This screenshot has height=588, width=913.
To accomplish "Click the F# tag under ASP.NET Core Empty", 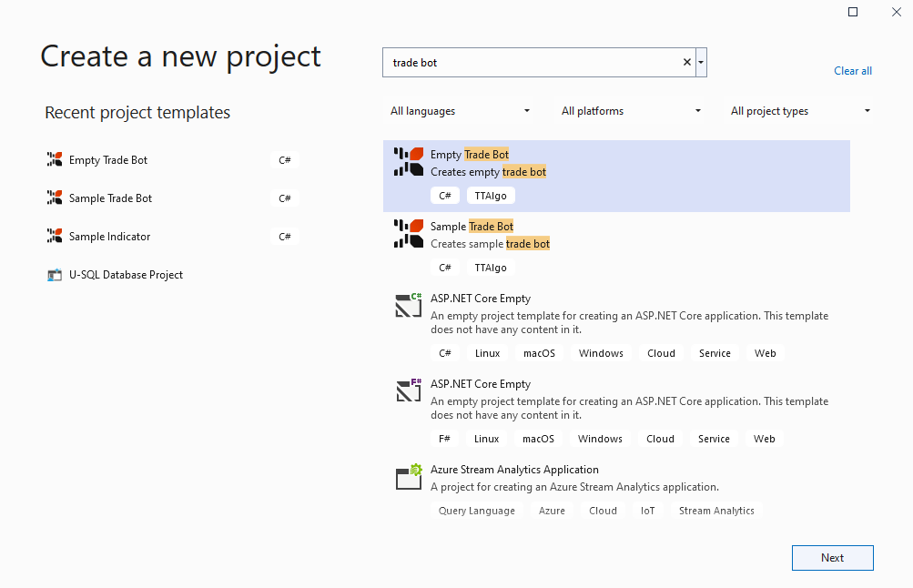I will (444, 439).
